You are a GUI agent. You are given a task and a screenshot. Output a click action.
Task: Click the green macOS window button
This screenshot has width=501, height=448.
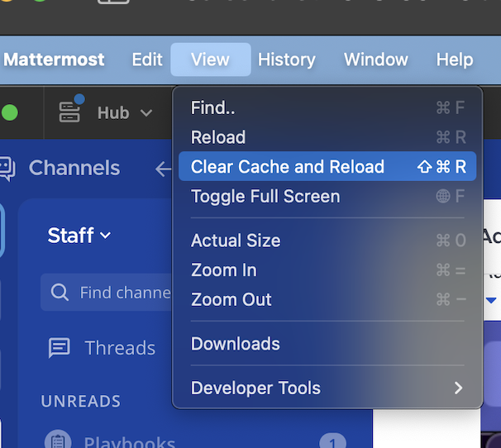pyautogui.click(x=10, y=112)
